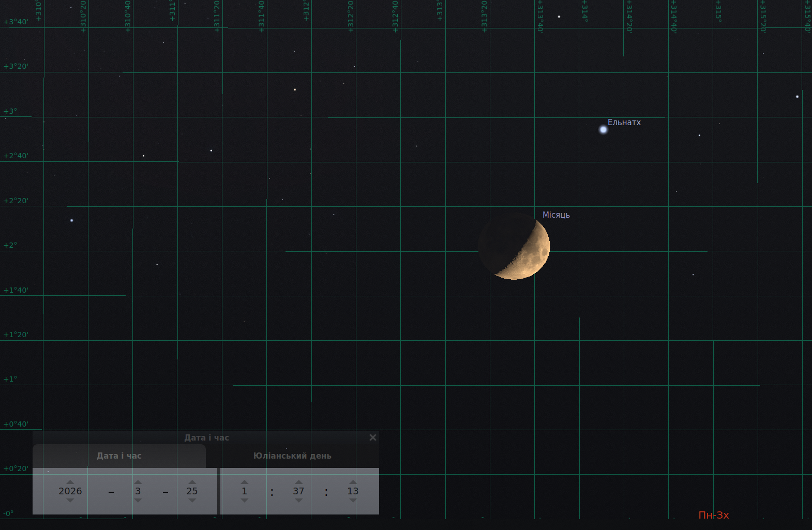Click the hour field showing 1
This screenshot has width=812, height=530.
[x=245, y=491]
